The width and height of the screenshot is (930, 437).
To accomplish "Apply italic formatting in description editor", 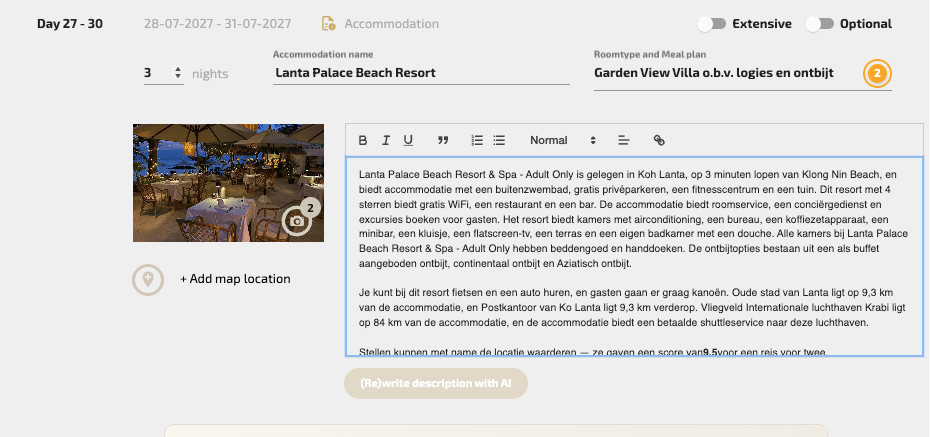I will point(385,140).
